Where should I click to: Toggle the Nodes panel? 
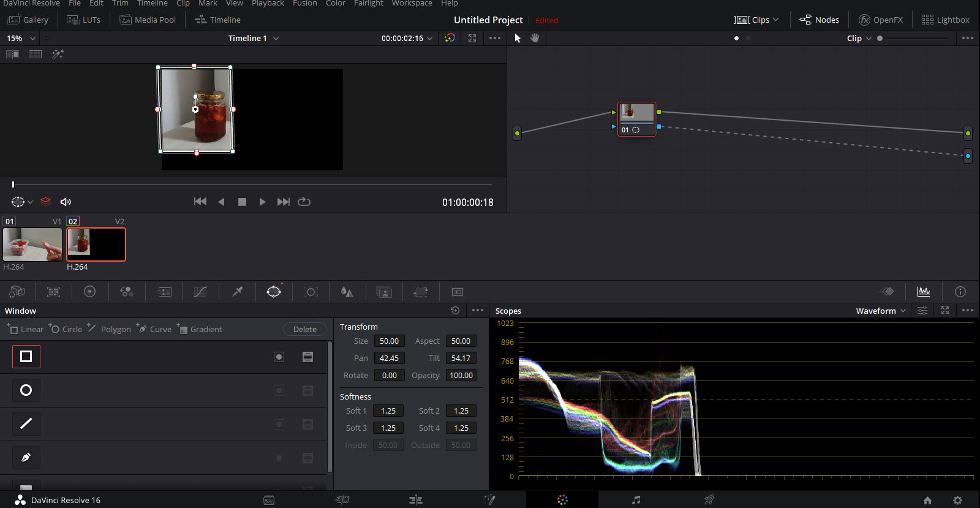pos(819,20)
